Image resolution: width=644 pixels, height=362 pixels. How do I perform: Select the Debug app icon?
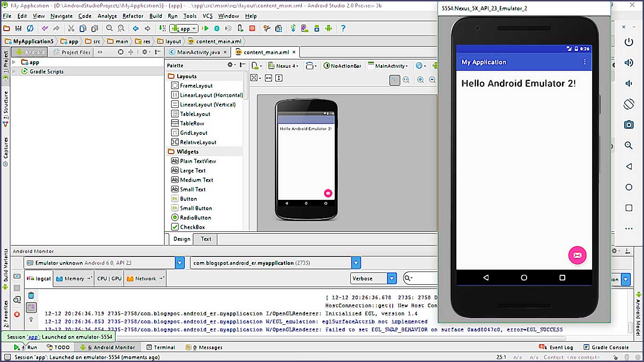(216, 28)
